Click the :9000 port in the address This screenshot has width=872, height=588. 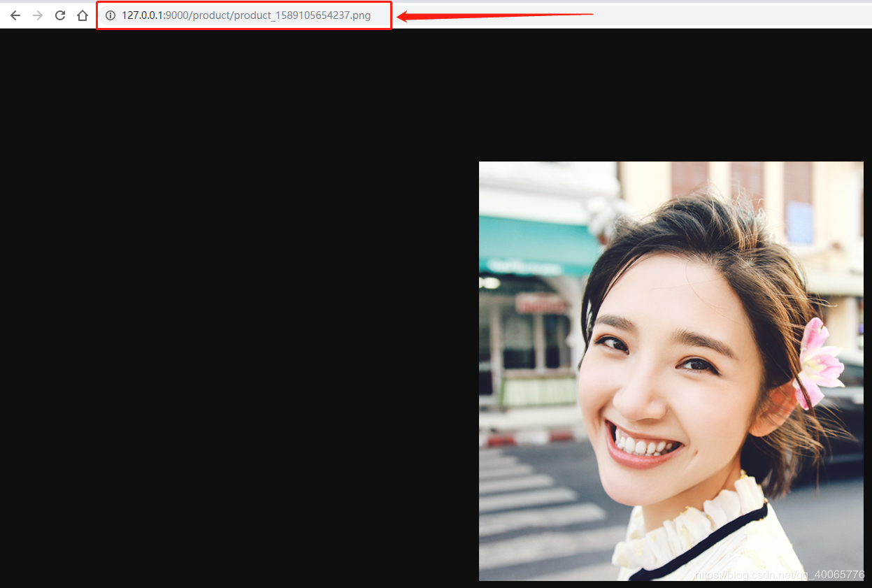point(175,15)
